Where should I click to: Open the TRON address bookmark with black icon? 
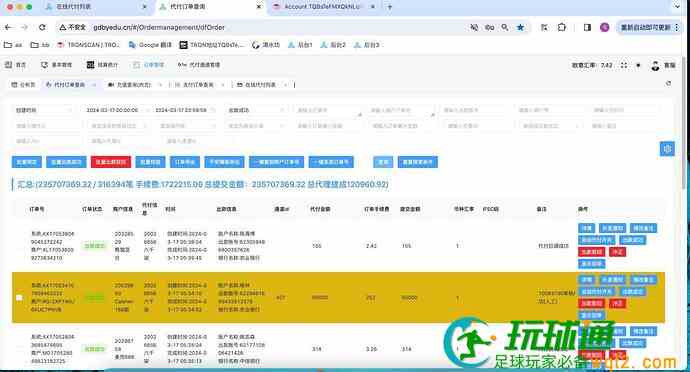212,45
